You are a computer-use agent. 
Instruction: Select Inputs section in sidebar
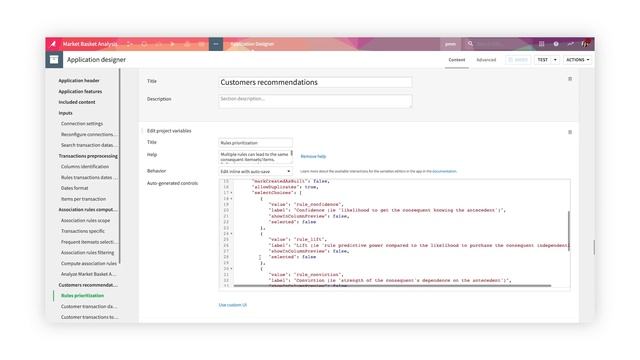(65, 113)
